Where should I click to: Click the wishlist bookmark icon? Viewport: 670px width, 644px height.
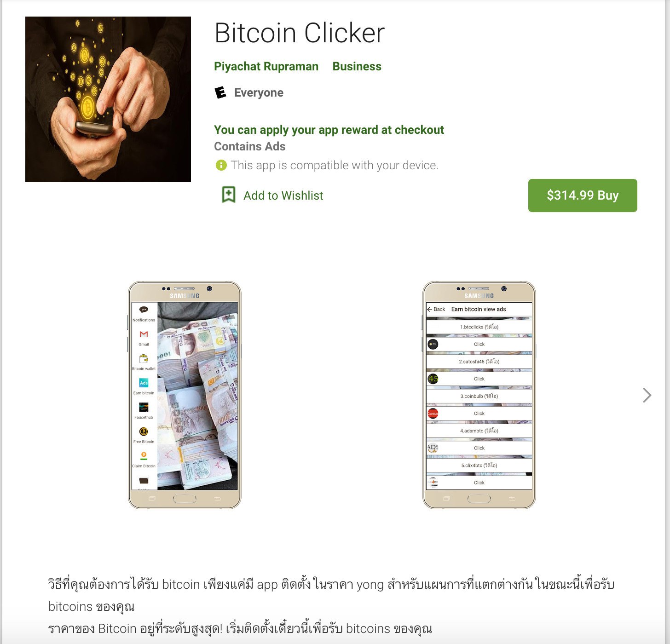coord(229,195)
